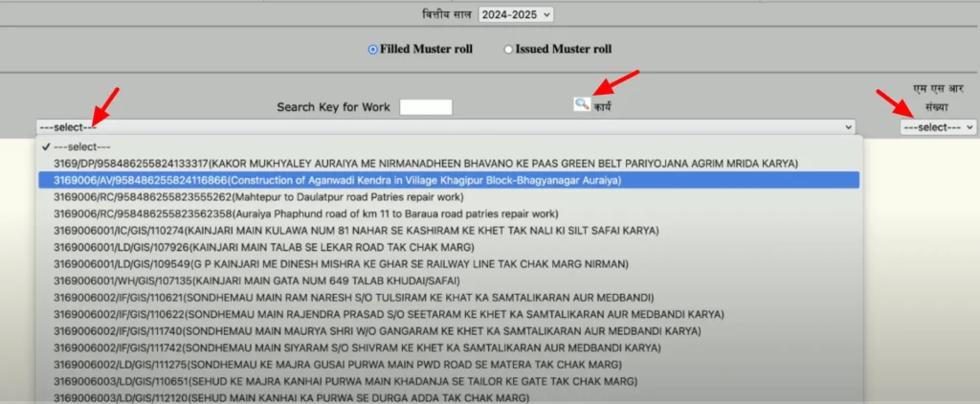
Task: Select SEHUD Kanhai Purwa khadanja to Tailor gate
Action: 449,381
